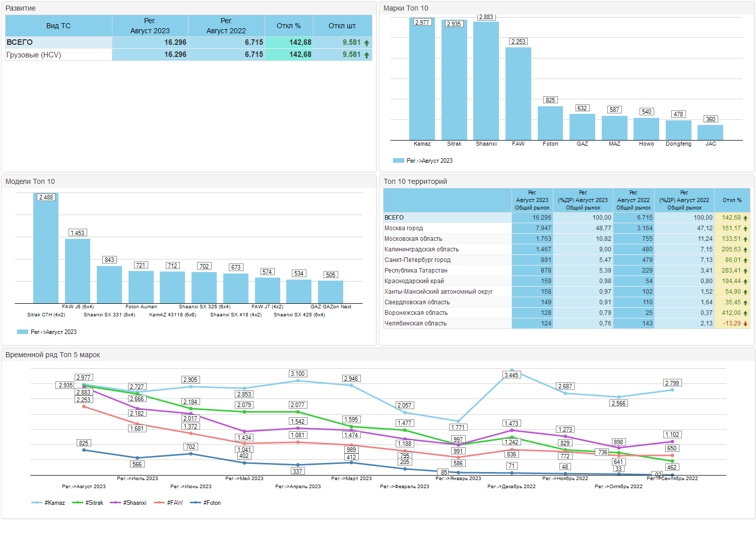Viewport: 756px width, 534px height.
Task: Click Краснодарский край row label
Action: click(x=414, y=281)
